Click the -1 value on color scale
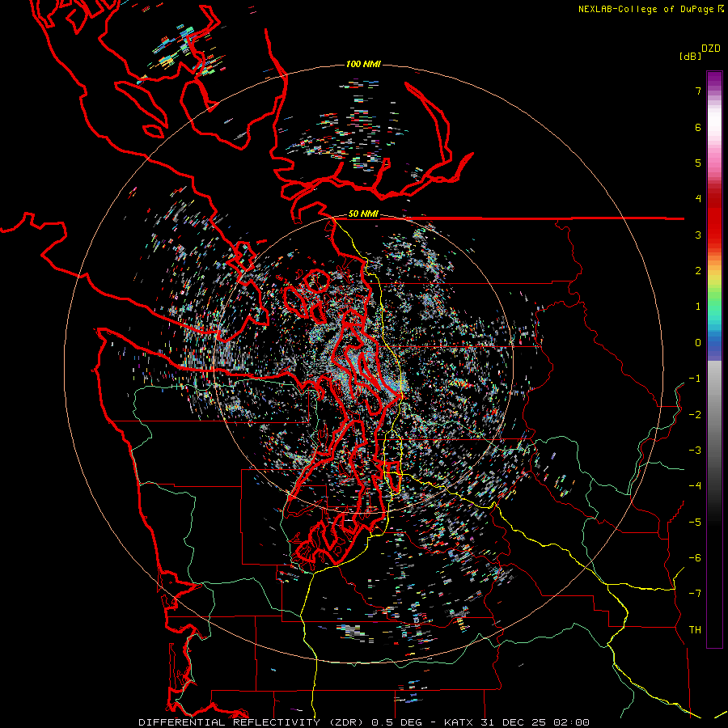Image resolution: width=728 pixels, height=728 pixels. (695, 379)
